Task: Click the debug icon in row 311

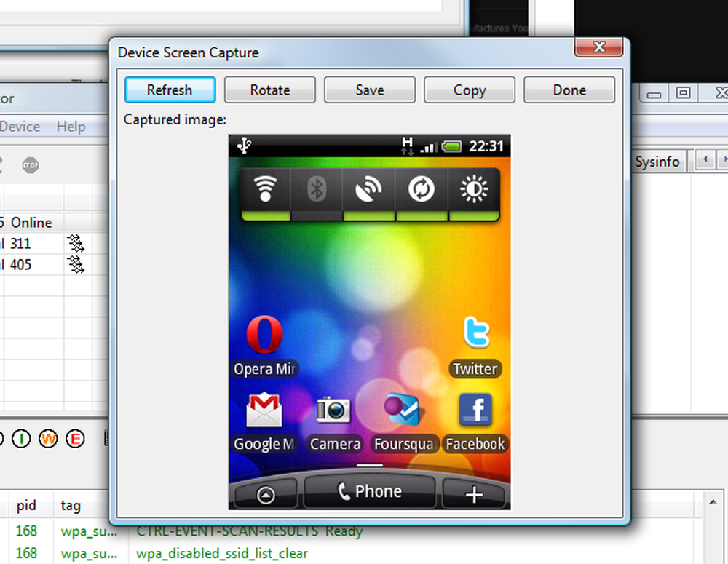Action: (x=76, y=244)
